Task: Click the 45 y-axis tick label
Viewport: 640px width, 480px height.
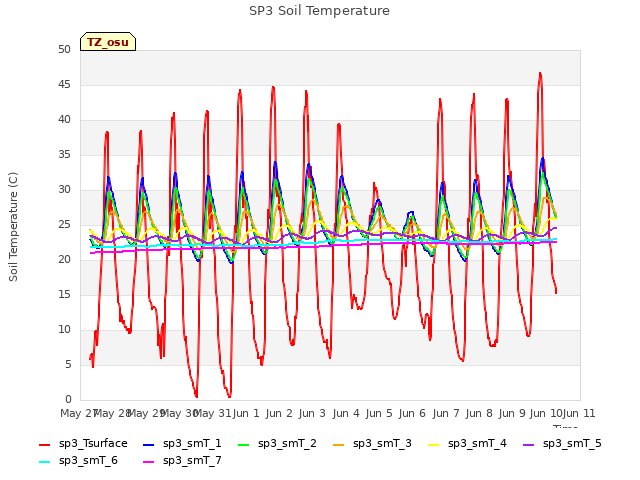Action: (64, 84)
